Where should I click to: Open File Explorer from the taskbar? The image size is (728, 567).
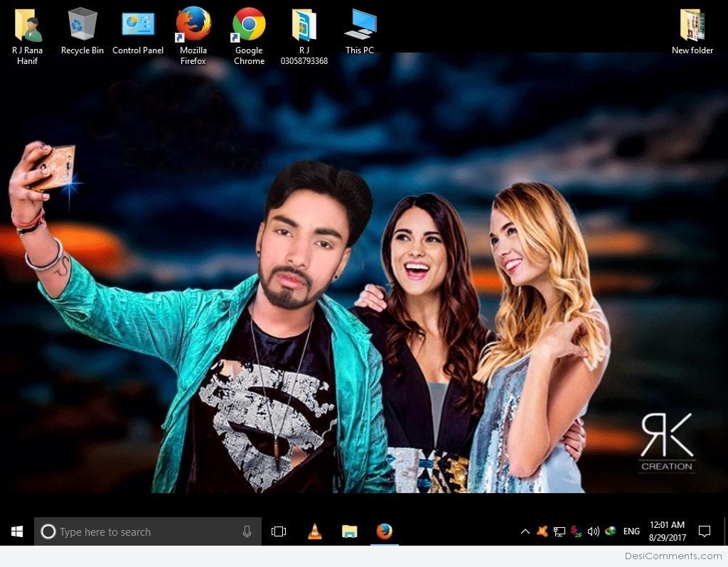[350, 531]
